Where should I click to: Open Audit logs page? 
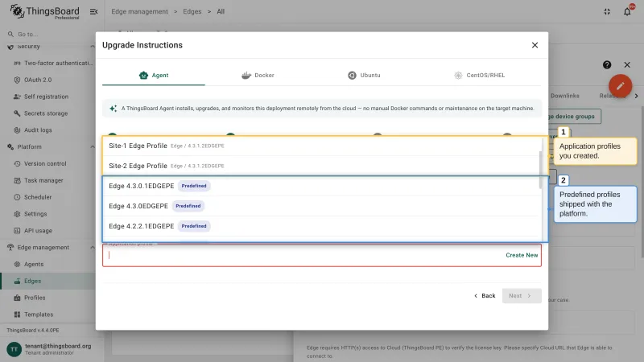pos(38,130)
